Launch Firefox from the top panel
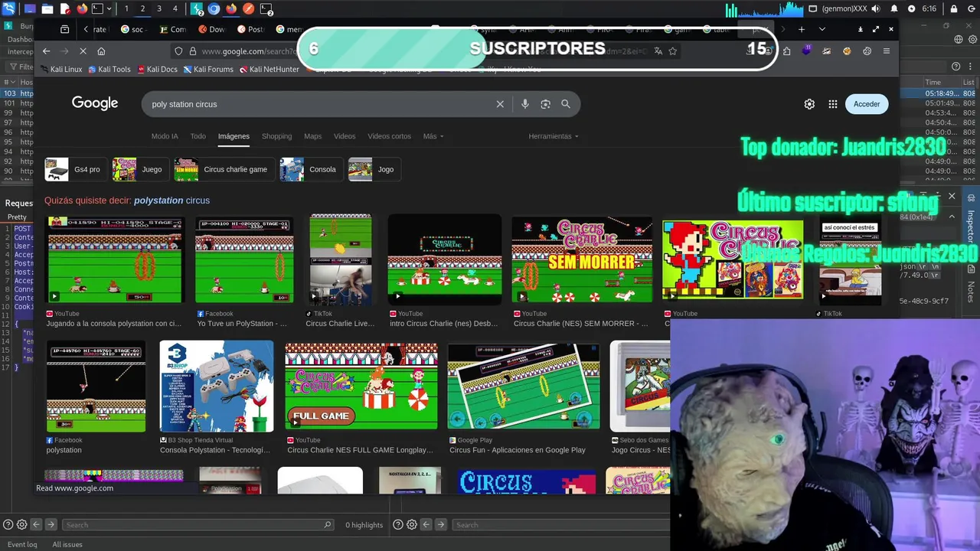The height and width of the screenshot is (551, 980). (82, 9)
